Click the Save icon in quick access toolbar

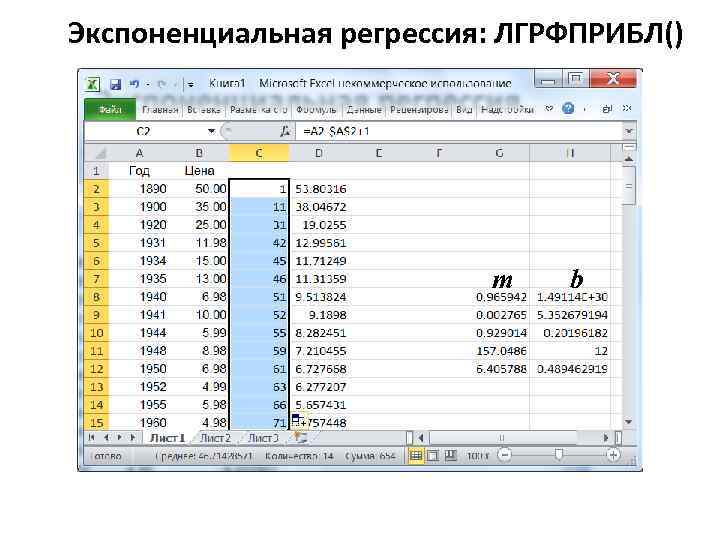pos(116,84)
